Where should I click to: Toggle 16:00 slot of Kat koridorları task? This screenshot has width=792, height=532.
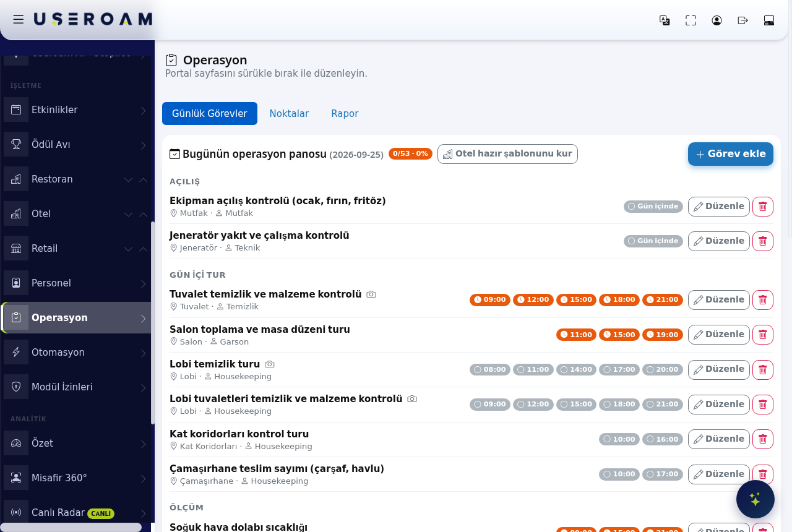pyautogui.click(x=662, y=439)
